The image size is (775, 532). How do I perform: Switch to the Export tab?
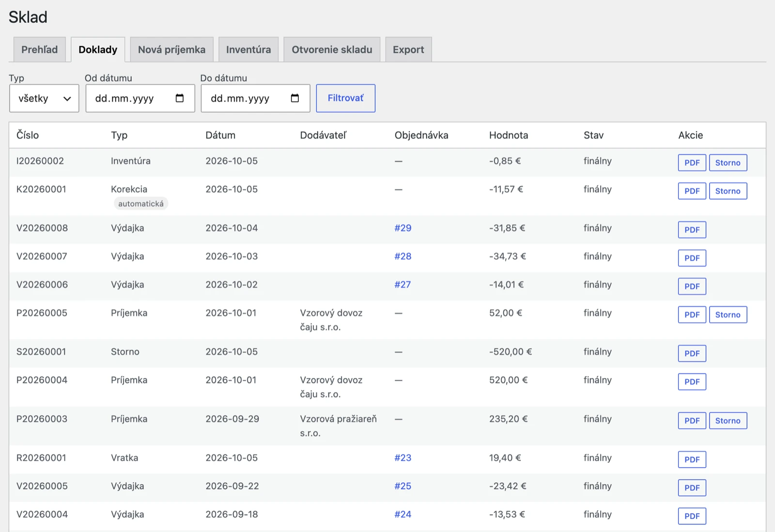[x=408, y=49]
